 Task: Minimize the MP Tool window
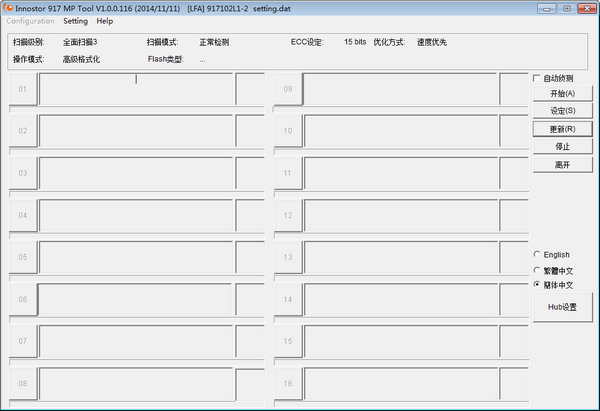pos(548,8)
